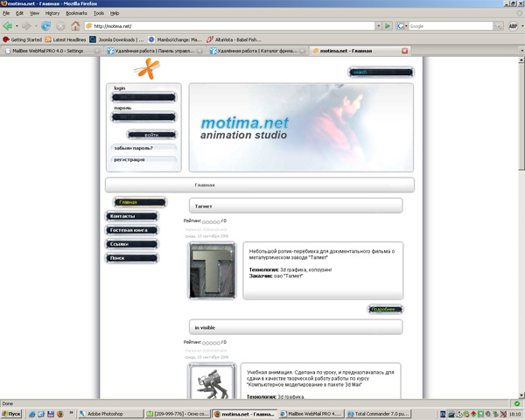Click the Тагмет article title
The width and height of the screenshot is (525, 420).
pos(204,206)
